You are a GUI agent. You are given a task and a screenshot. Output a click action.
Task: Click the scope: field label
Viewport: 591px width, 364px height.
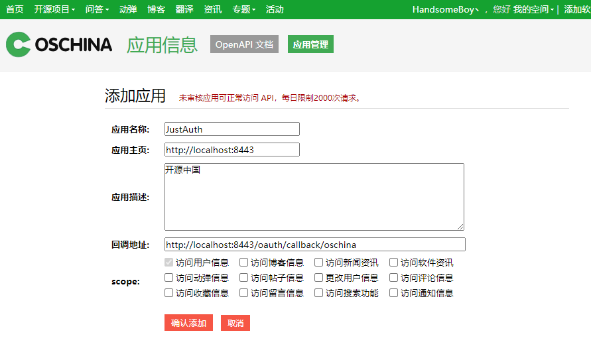point(125,282)
